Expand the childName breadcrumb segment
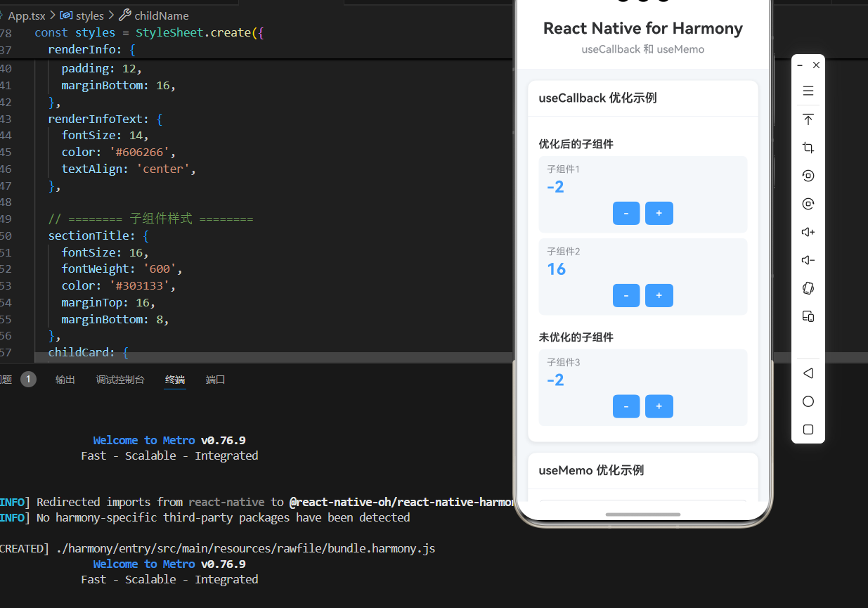This screenshot has width=868, height=608. click(x=161, y=15)
